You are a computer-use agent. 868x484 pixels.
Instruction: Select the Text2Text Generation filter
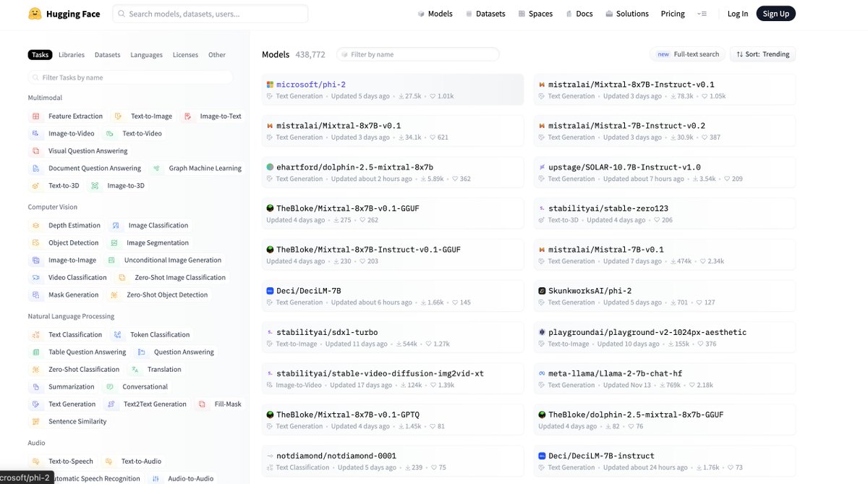(146, 404)
